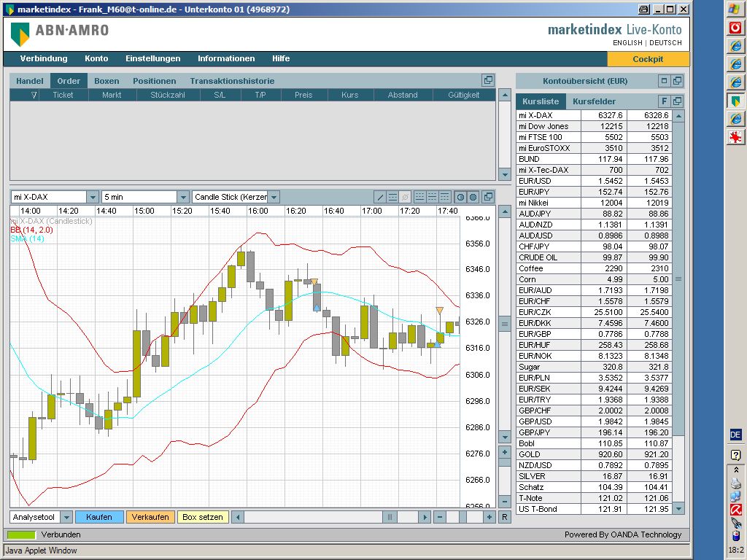Click the F button in Kursliste header
The image size is (747, 560).
pos(664,101)
